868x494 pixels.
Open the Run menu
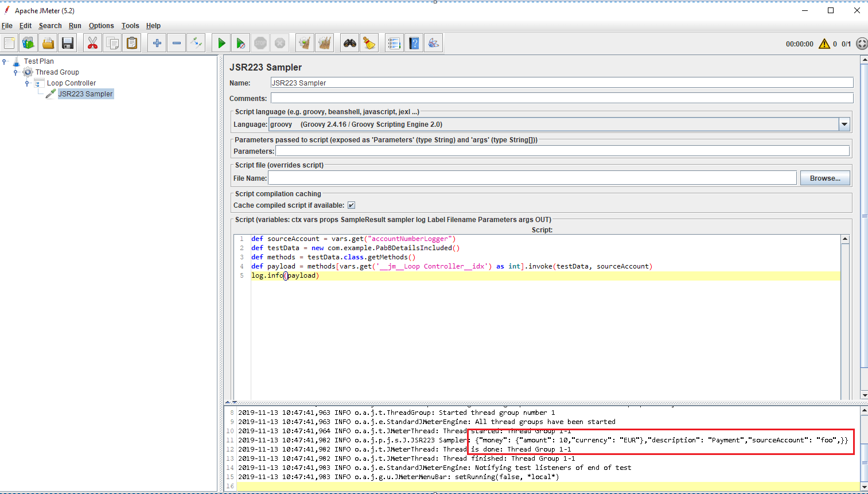click(x=75, y=26)
